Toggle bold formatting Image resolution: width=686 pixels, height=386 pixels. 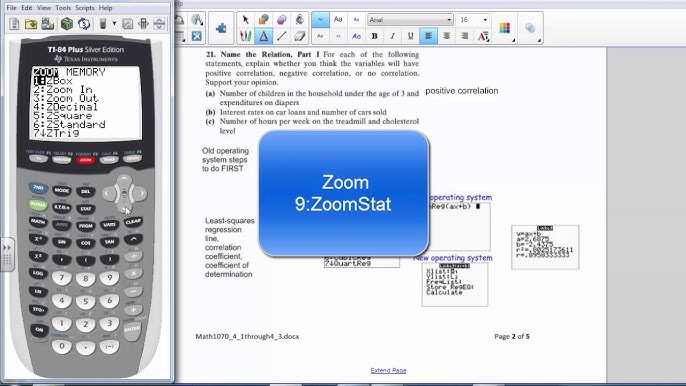pos(374,36)
